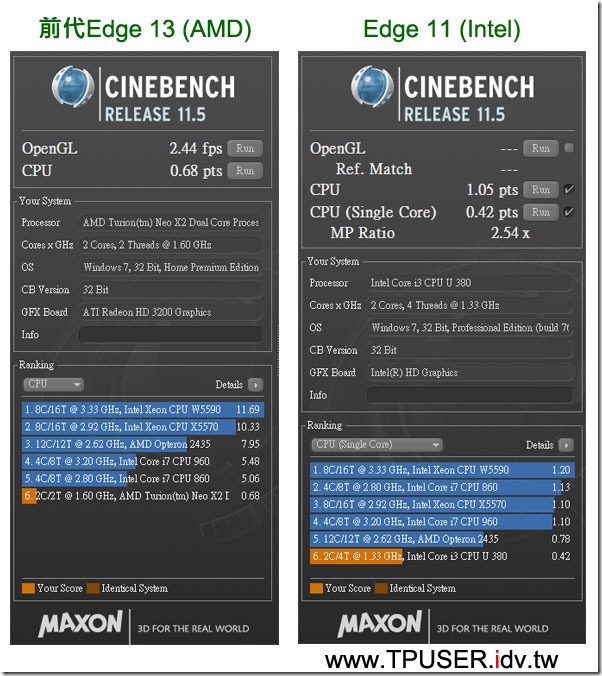The width and height of the screenshot is (602, 676).
Task: Click Identical System legend swatch in right window
Action: pos(381,588)
